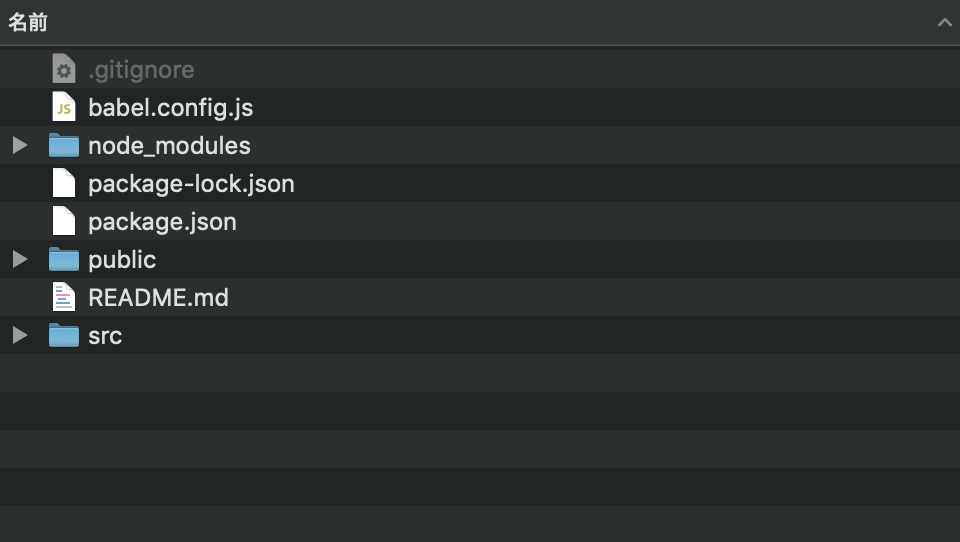Expand the node_modules folder disclosure triangle

[20, 145]
